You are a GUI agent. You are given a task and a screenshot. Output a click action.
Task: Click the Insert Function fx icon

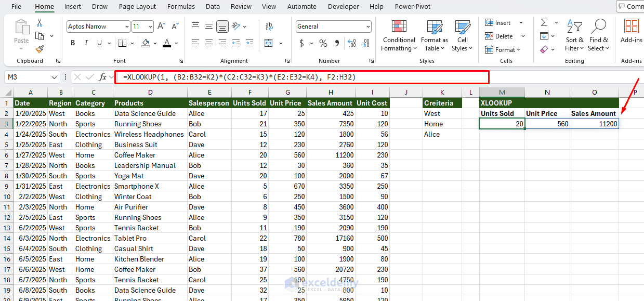click(103, 77)
